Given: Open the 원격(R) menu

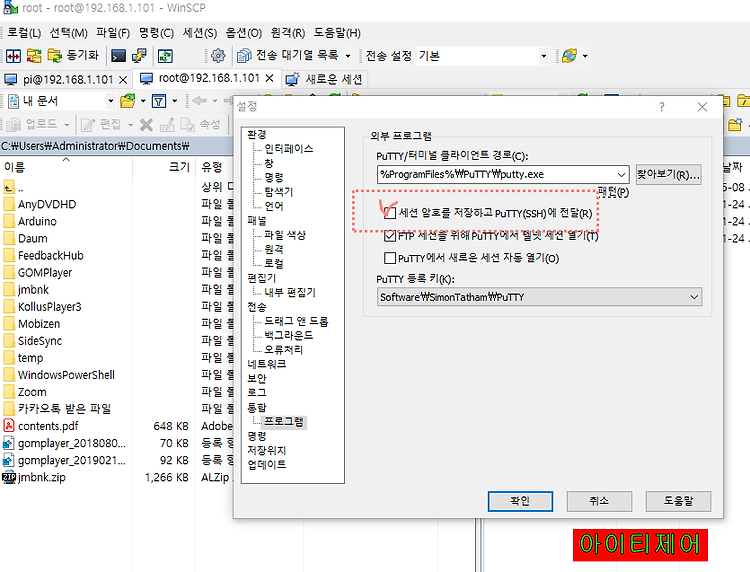Looking at the screenshot, I should [x=287, y=33].
